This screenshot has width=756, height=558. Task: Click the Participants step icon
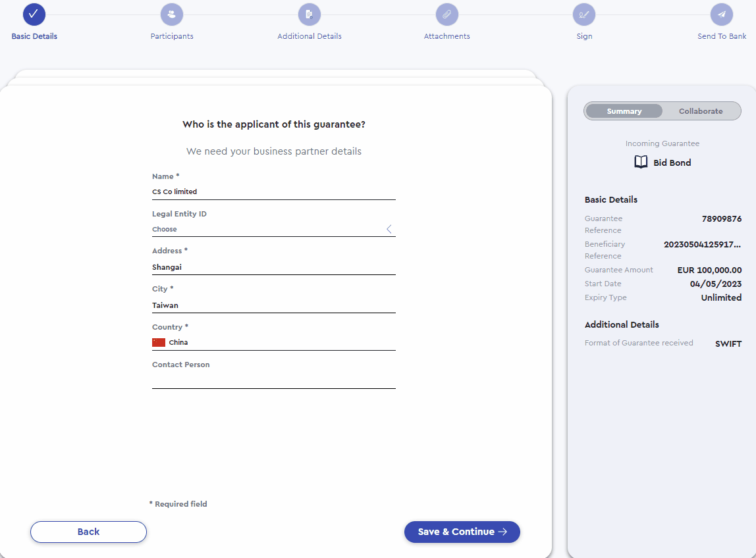click(x=172, y=14)
